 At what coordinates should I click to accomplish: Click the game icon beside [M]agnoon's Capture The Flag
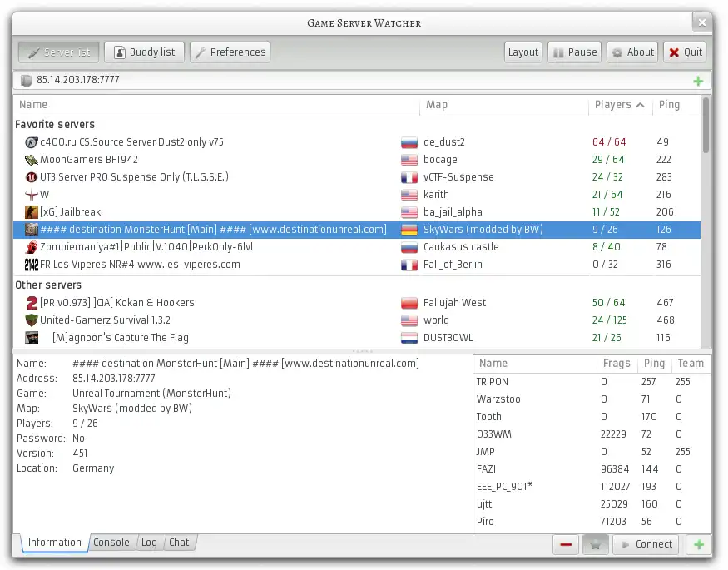[x=31, y=338]
